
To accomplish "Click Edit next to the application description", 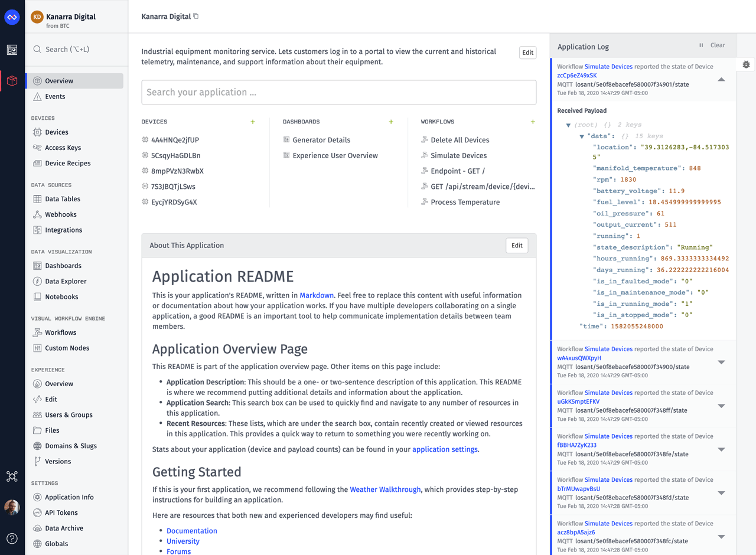I will [x=527, y=52].
